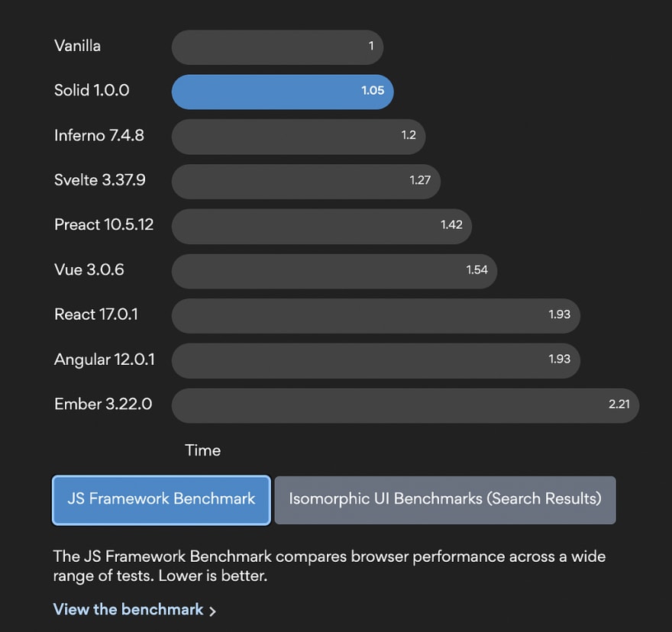
Task: Select the JS Framework Benchmark tab
Action: (161, 500)
